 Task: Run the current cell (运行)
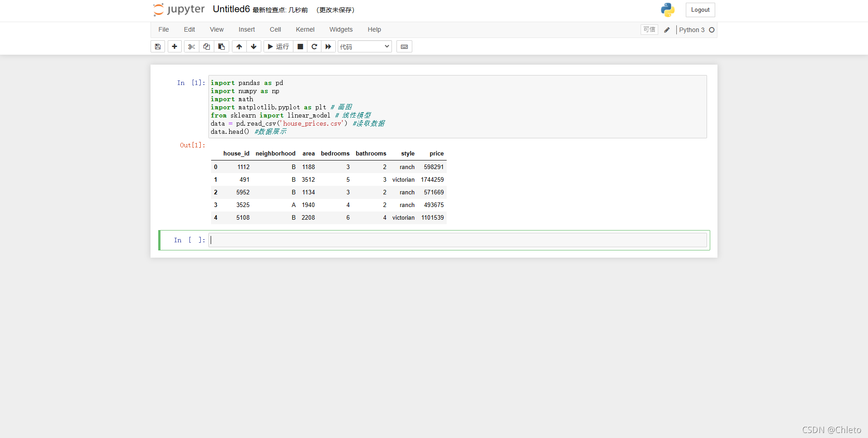pyautogui.click(x=278, y=47)
